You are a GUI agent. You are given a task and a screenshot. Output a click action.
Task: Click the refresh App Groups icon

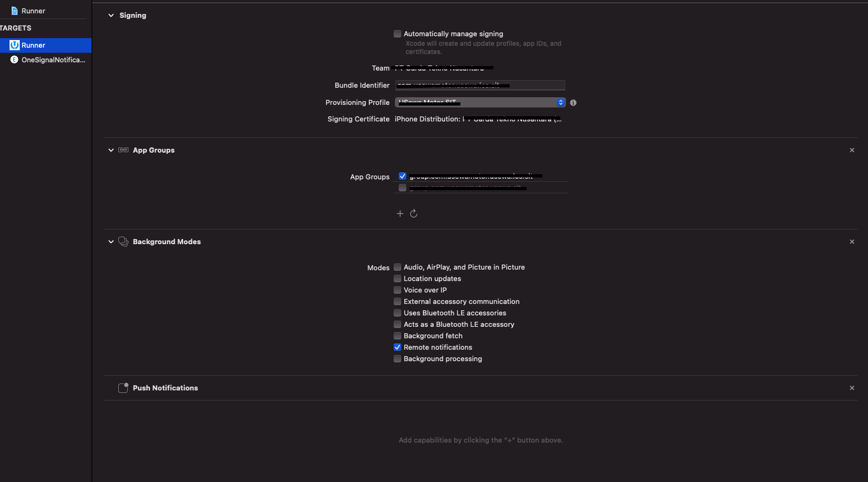[414, 213]
